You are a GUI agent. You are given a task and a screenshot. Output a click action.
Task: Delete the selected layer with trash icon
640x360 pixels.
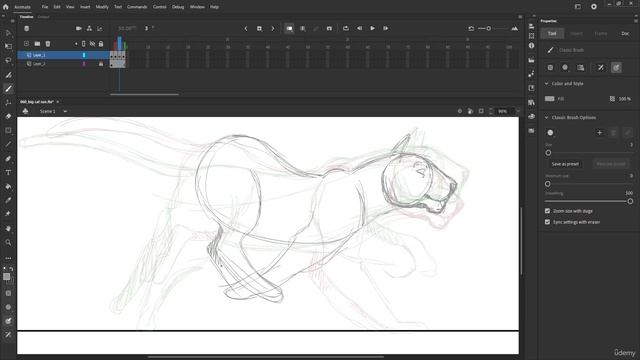[48, 44]
